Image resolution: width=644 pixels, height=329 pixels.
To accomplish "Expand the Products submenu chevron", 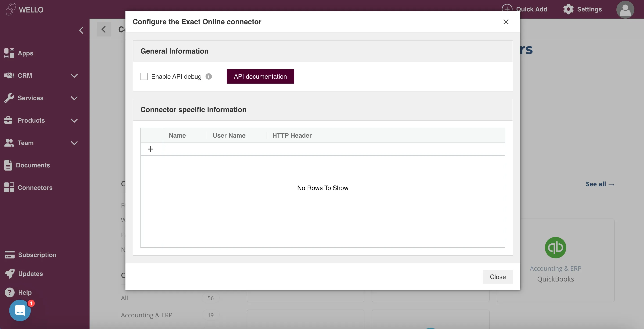I will tap(74, 120).
